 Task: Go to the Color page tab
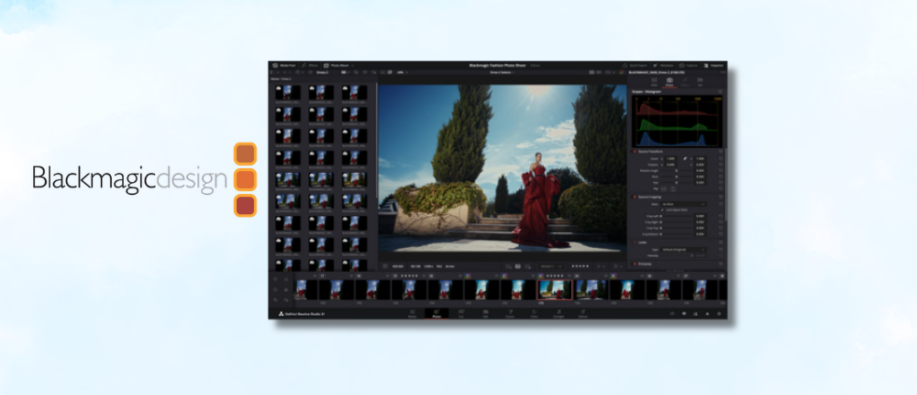click(534, 313)
